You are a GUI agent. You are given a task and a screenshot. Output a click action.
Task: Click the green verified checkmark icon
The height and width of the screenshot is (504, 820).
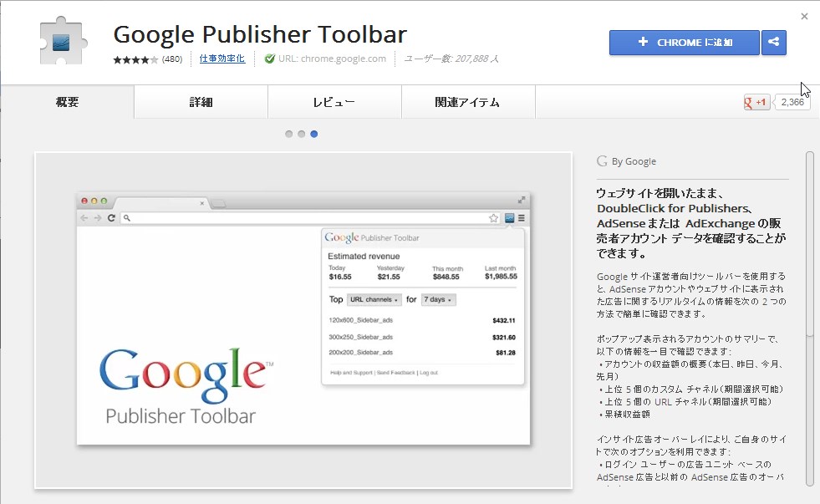pyautogui.click(x=270, y=59)
